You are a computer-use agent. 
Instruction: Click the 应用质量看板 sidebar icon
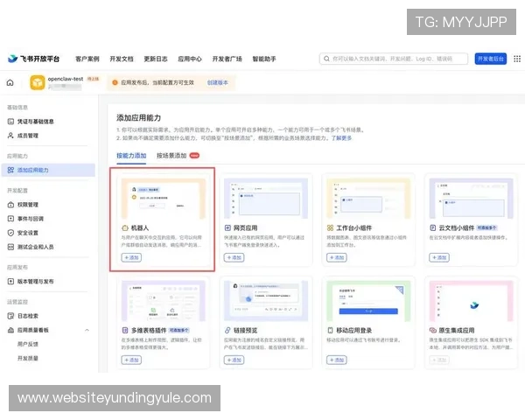[10, 330]
